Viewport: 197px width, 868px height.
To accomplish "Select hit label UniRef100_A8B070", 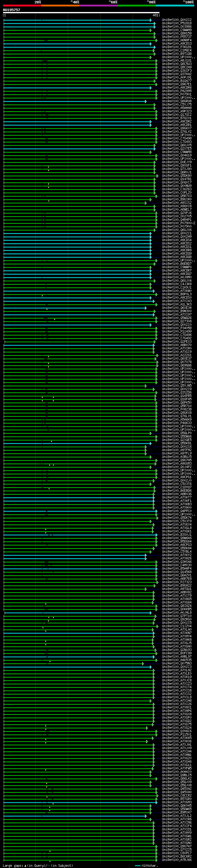I will coord(177,345).
